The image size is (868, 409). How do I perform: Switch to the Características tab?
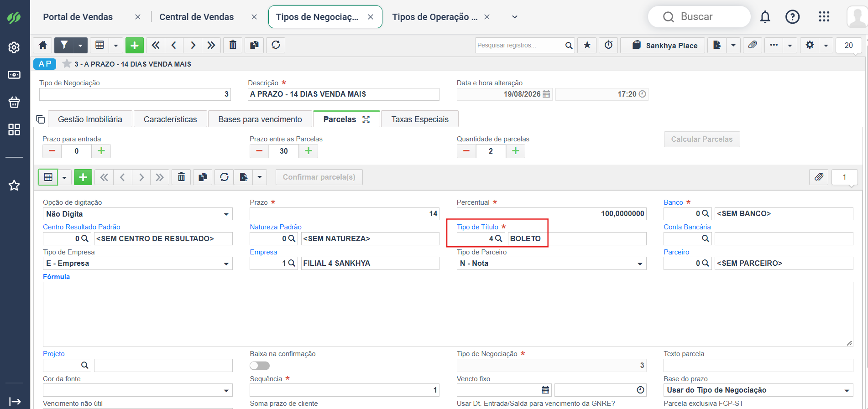tap(170, 119)
